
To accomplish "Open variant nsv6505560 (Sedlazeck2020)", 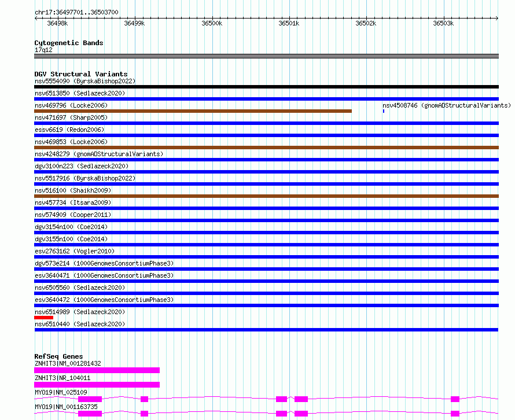I will 80,288.
